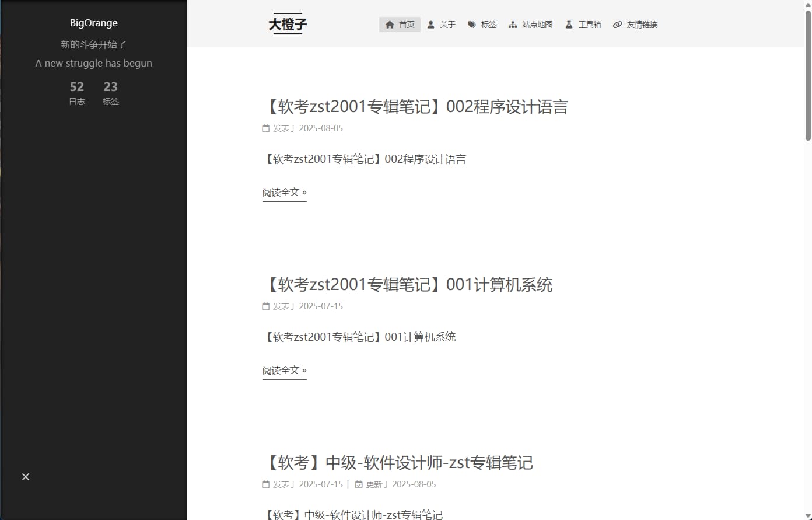Open the 友情链接 navigation entry
812x520 pixels.
642,25
